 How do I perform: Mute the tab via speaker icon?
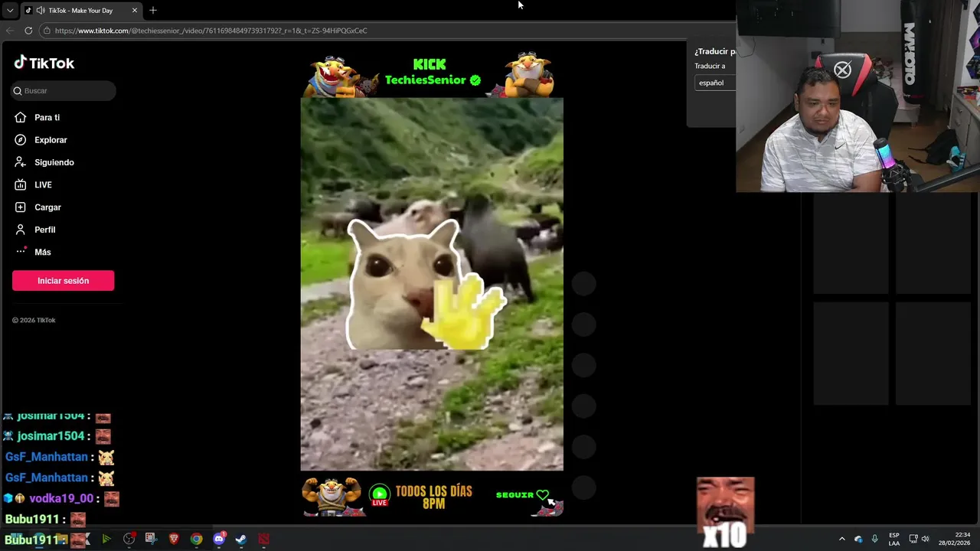[x=40, y=11]
